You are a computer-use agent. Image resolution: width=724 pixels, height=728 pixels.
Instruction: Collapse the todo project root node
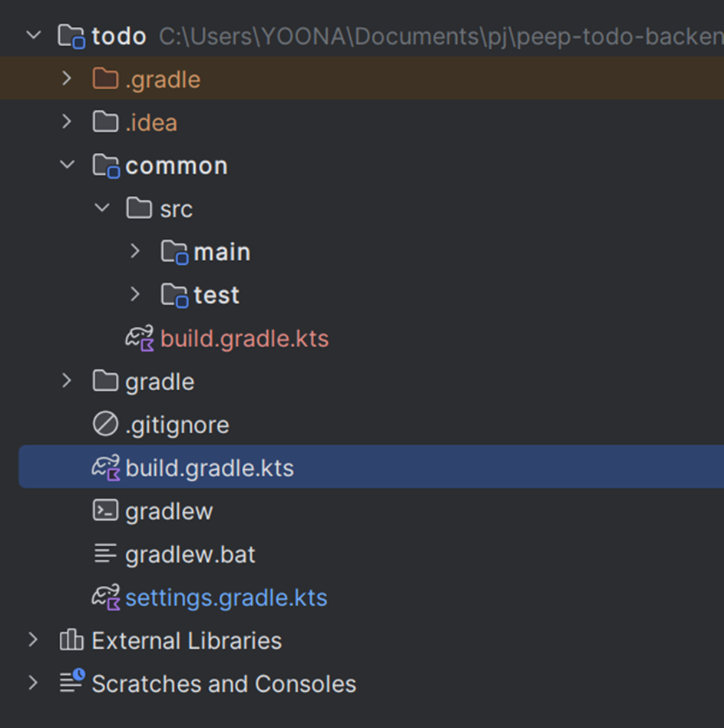pyautogui.click(x=33, y=36)
